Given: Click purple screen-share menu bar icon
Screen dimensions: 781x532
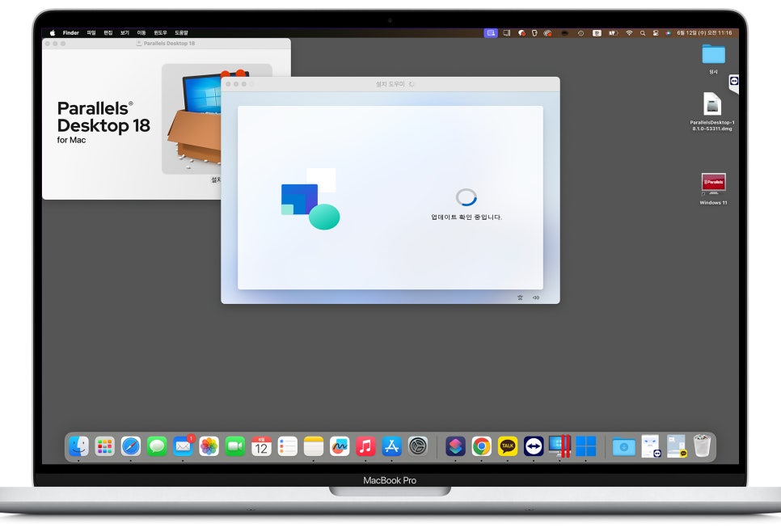Looking at the screenshot, I should (491, 33).
